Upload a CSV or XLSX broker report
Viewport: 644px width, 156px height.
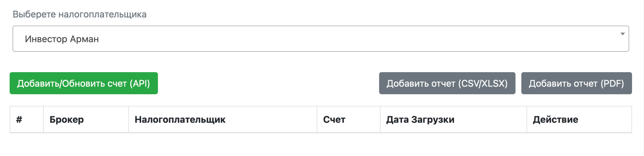[447, 83]
